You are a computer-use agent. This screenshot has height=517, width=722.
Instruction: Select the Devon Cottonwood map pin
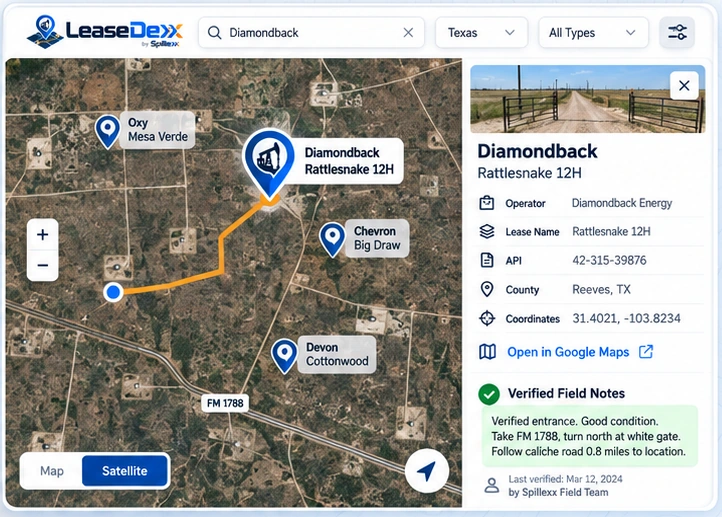[285, 356]
